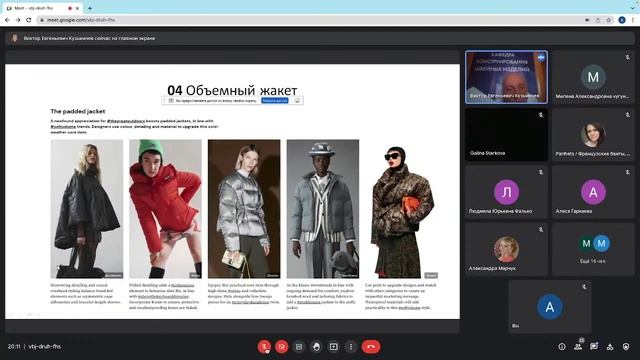Open the 'Ещё 16 чел.' participants tile
The height and width of the screenshot is (360, 640).
(x=593, y=249)
